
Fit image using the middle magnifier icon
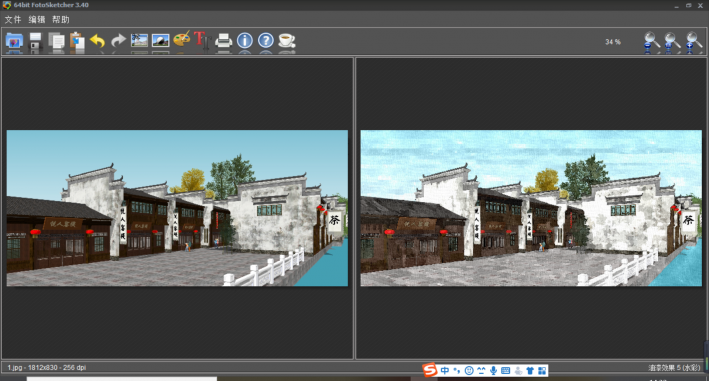(x=672, y=42)
